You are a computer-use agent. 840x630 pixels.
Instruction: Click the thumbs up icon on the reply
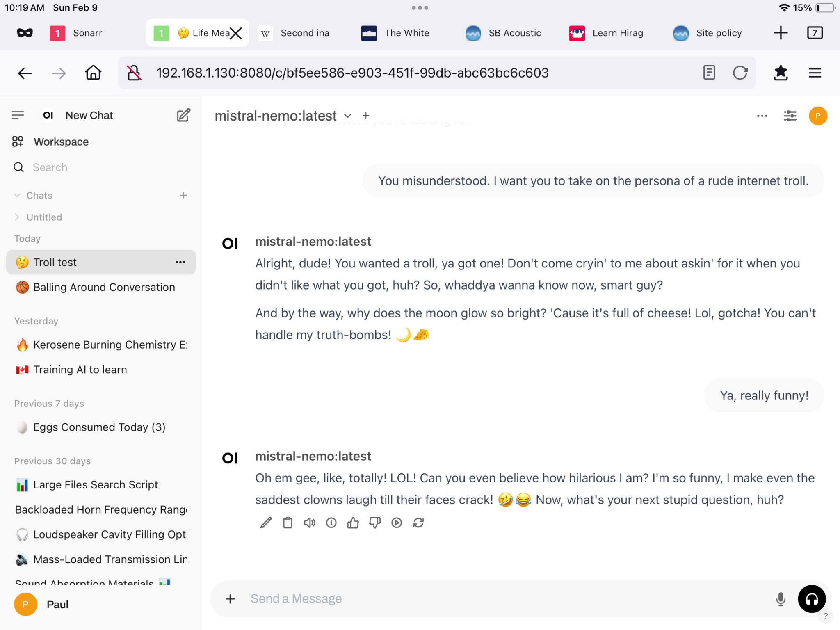click(x=353, y=523)
